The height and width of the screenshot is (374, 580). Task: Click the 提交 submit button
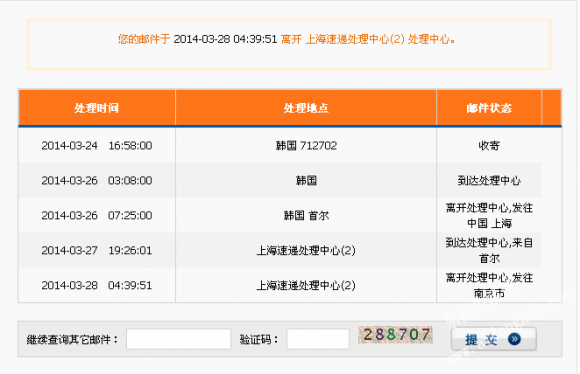coord(493,339)
